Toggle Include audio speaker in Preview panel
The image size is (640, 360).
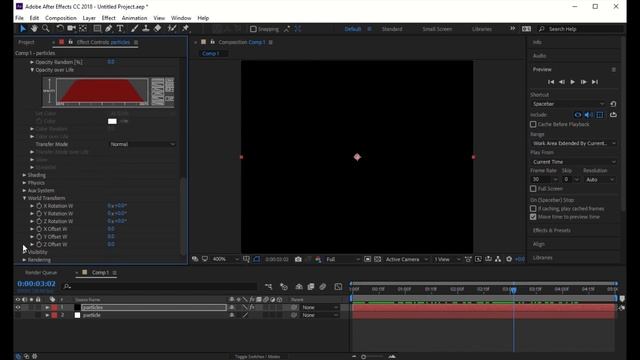588,115
